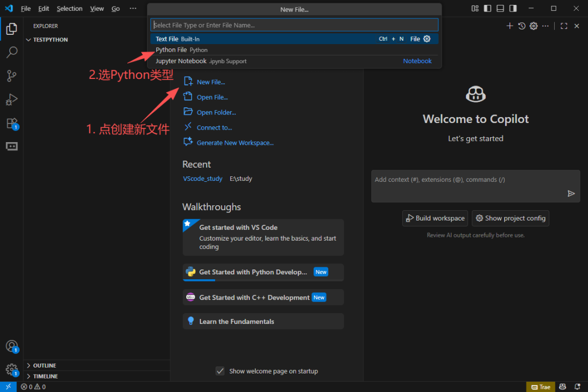Toggle Show welcome page on startup checkbox
Image resolution: width=588 pixels, height=392 pixels.
(x=220, y=371)
